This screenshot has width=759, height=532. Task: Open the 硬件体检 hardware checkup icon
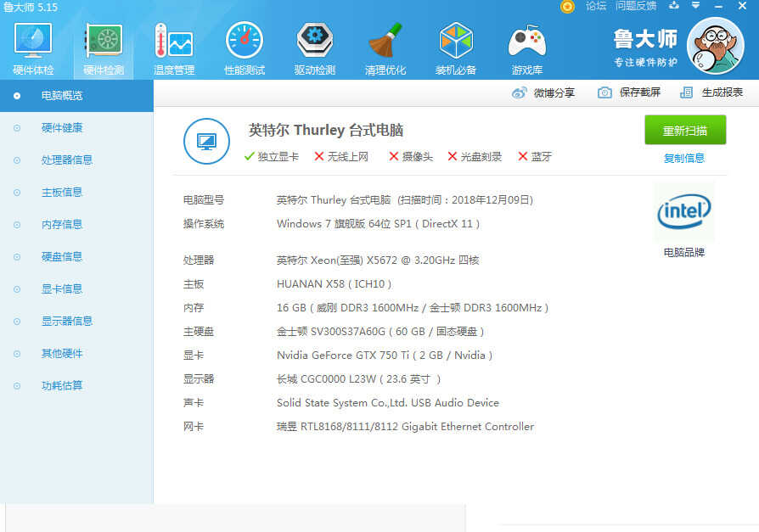(x=33, y=48)
